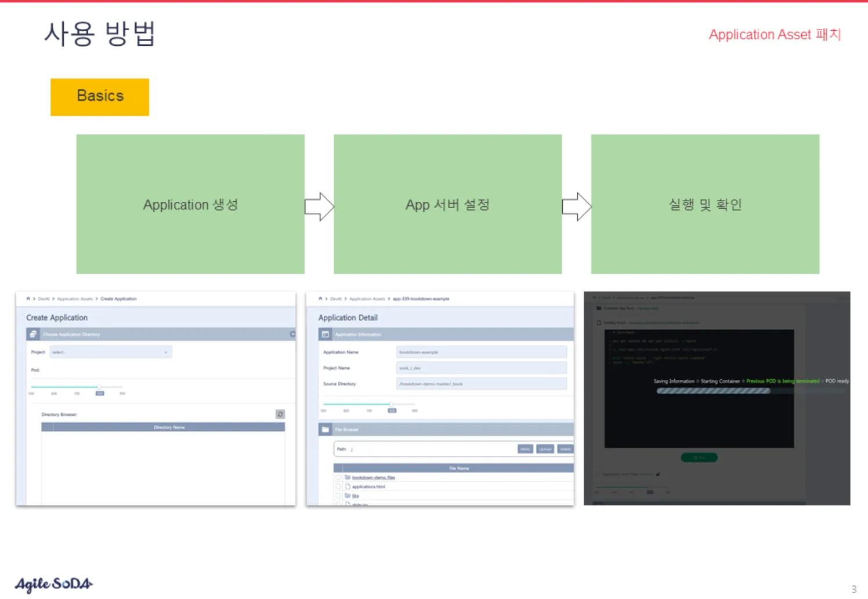The image size is (868, 599).
Task: Go to DevAI in Application Detail breadcrumb
Action: (x=336, y=299)
